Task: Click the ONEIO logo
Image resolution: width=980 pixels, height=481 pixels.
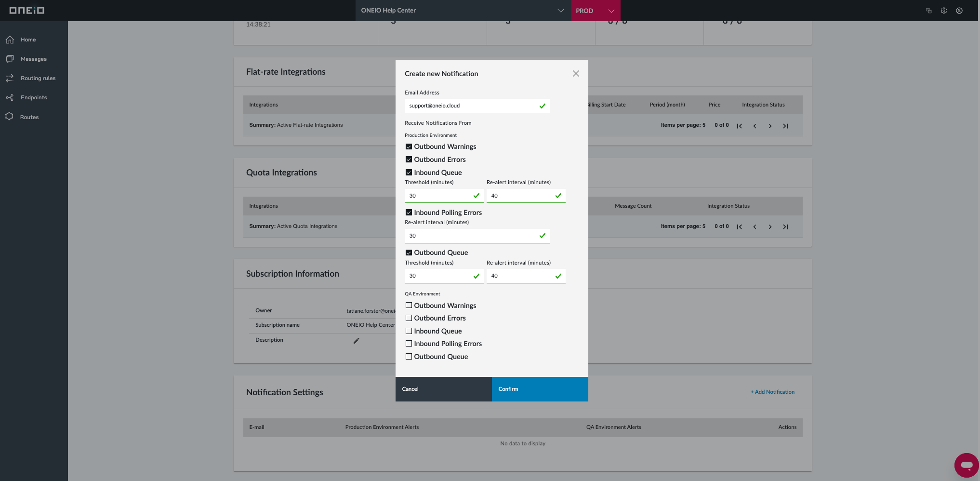Action: click(27, 10)
